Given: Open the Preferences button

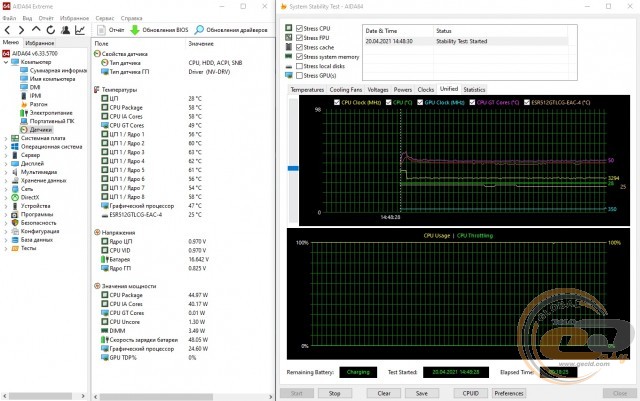Looking at the screenshot, I should (509, 393).
